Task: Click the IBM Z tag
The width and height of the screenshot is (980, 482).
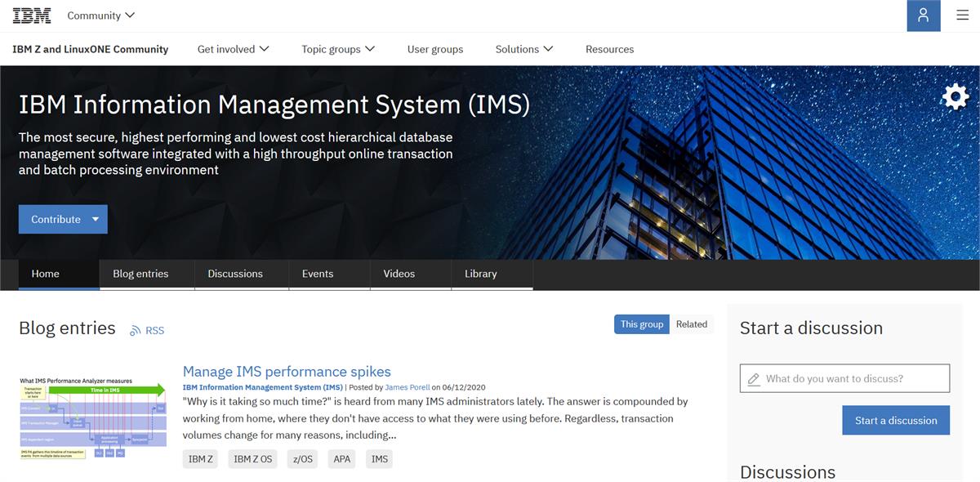Action: click(201, 459)
